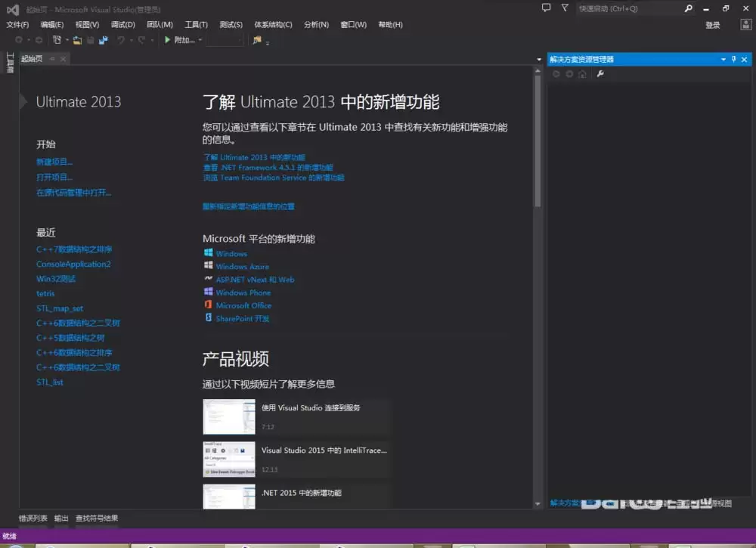756x548 pixels.
Task: Click the Save All toolbar icon
Action: point(103,40)
